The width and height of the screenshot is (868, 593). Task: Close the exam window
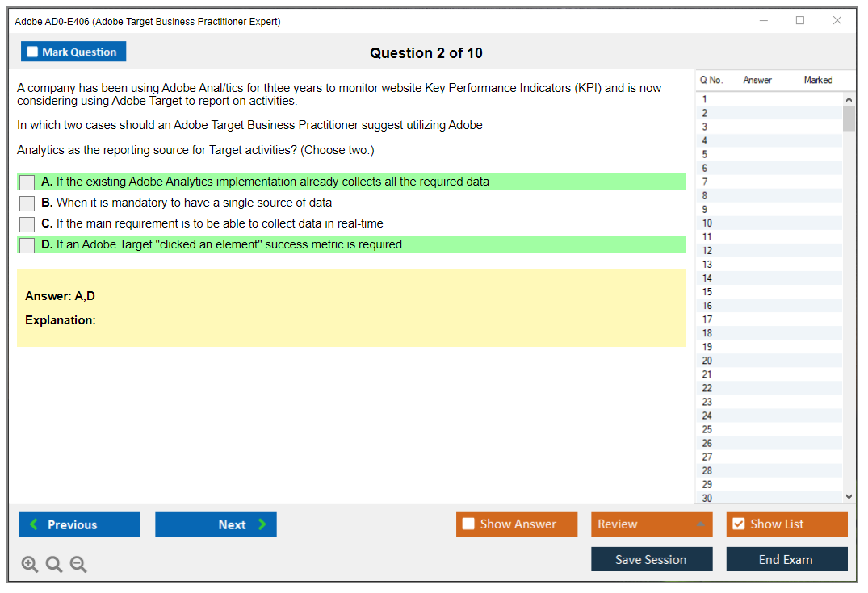837,21
